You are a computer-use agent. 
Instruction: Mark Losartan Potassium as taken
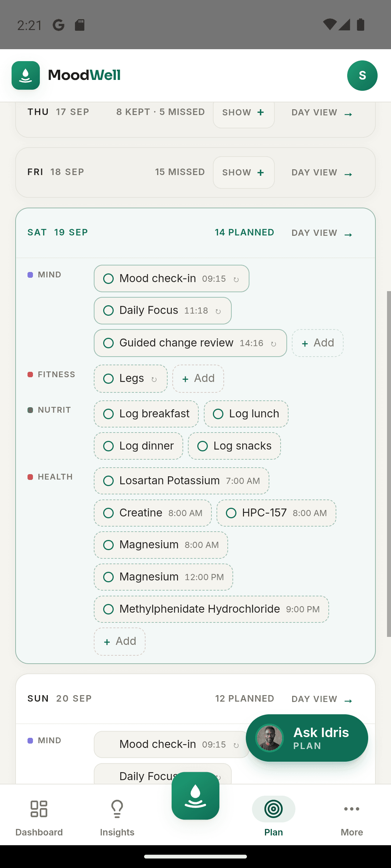108,481
